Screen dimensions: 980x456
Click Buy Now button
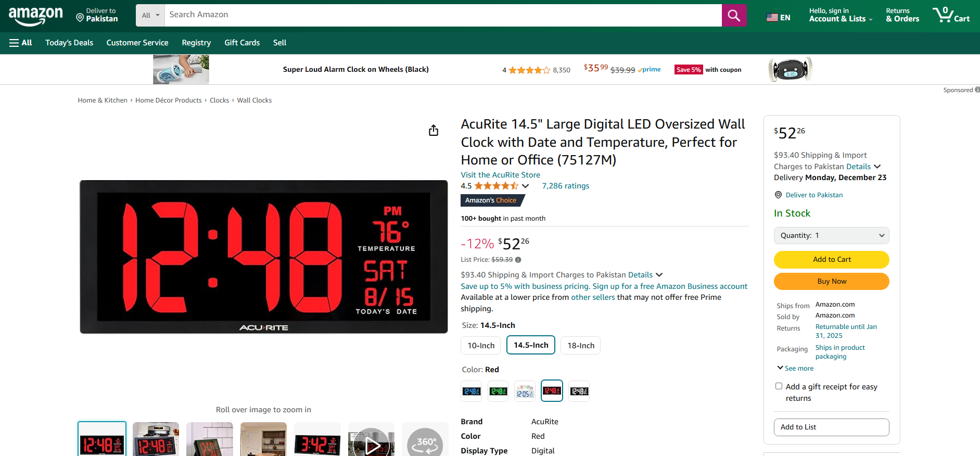coord(831,281)
